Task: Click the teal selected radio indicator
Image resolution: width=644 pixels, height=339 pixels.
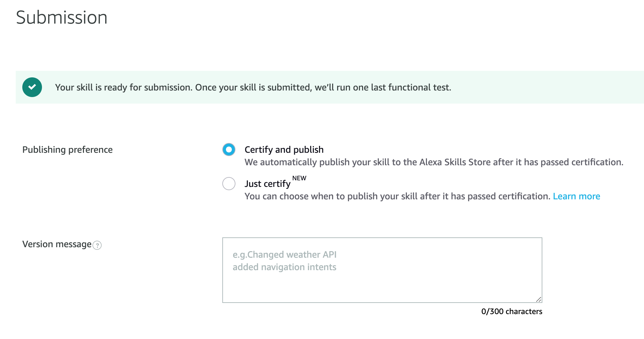Action: (229, 150)
